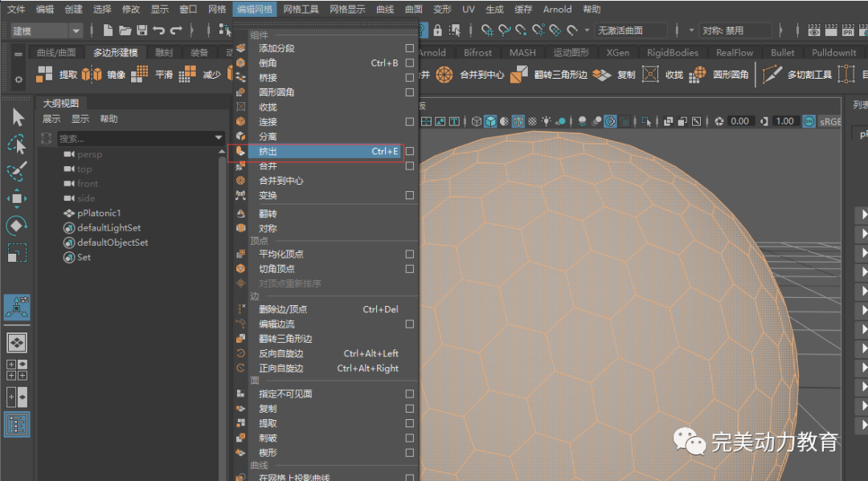Open option box for 编辑边流

coord(410,324)
